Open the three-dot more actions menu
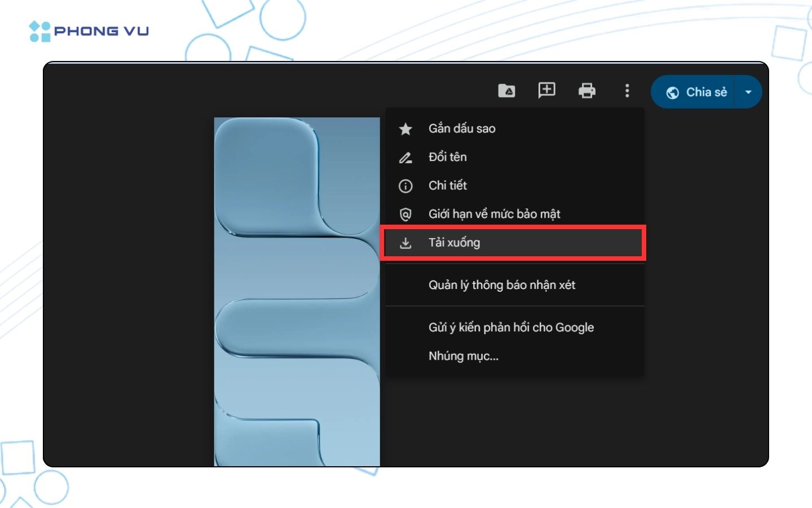812x508 pixels. pyautogui.click(x=627, y=91)
